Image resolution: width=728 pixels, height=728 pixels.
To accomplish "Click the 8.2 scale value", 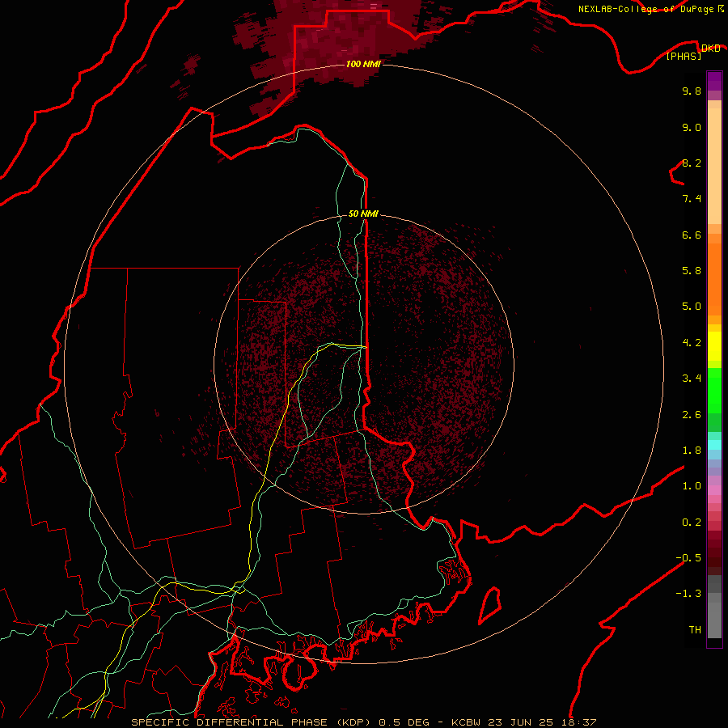I will pyautogui.click(x=692, y=163).
